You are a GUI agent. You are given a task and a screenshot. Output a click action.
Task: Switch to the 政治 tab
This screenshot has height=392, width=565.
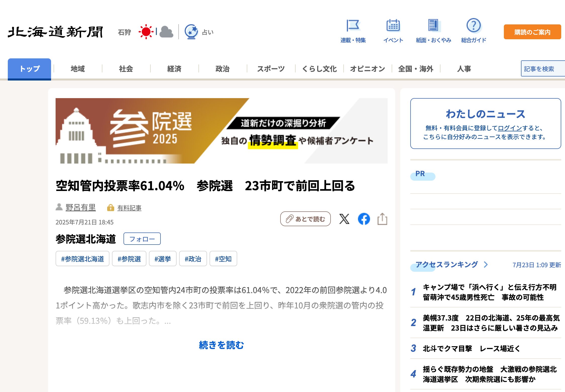click(x=222, y=68)
